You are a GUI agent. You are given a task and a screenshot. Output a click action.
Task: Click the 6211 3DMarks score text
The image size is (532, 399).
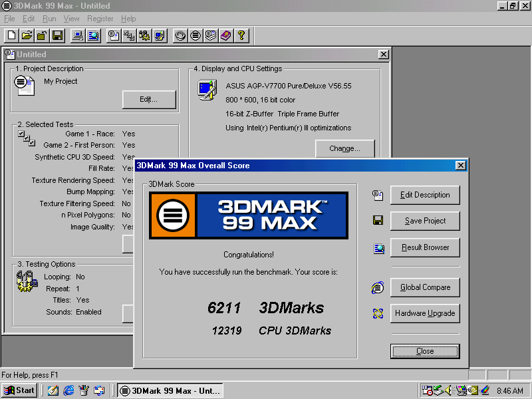click(265, 308)
